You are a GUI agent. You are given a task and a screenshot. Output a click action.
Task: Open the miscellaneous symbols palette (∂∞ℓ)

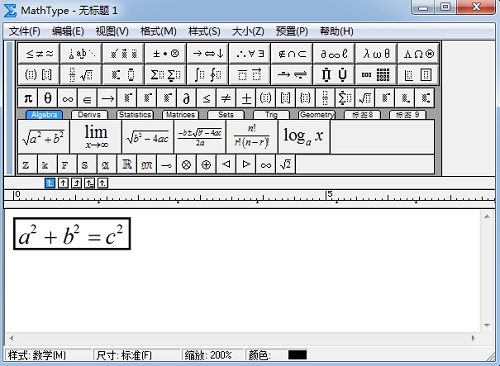[x=334, y=53]
